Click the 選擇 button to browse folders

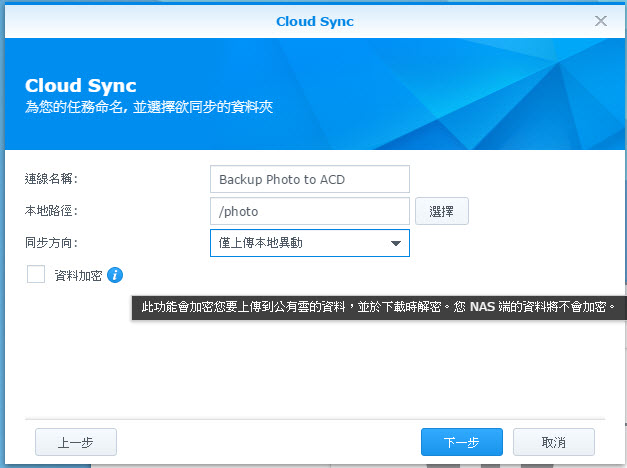click(442, 211)
